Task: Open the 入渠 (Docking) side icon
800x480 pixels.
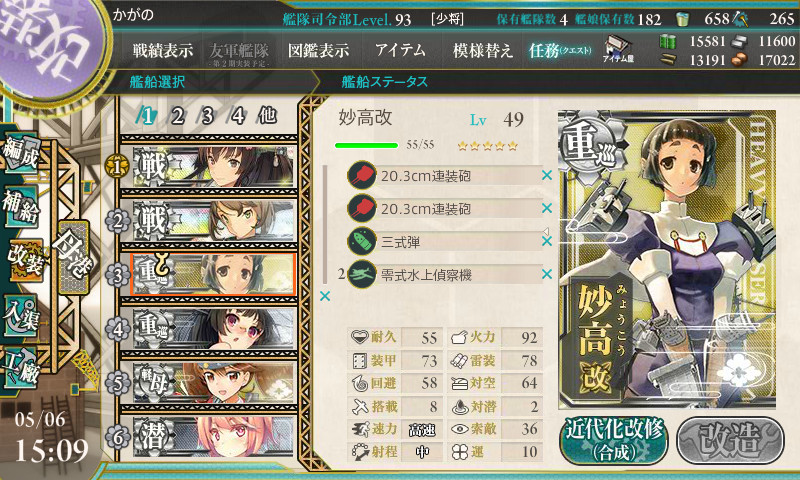Action: pyautogui.click(x=21, y=315)
